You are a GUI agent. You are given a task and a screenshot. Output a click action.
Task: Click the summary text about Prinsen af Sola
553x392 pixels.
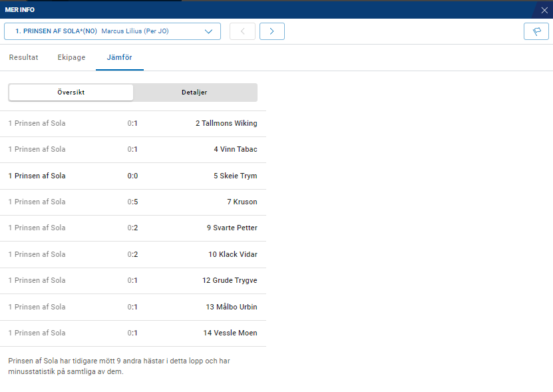[x=119, y=366]
